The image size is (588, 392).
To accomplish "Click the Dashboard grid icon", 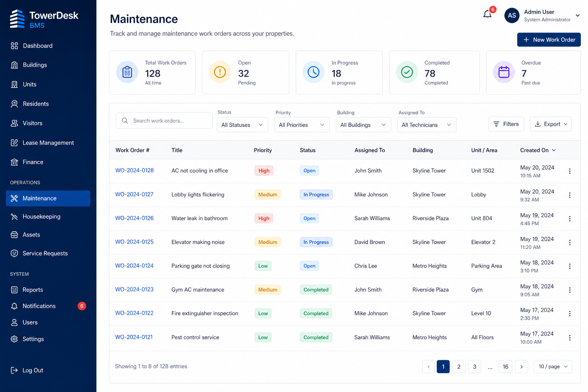I will tap(14, 46).
